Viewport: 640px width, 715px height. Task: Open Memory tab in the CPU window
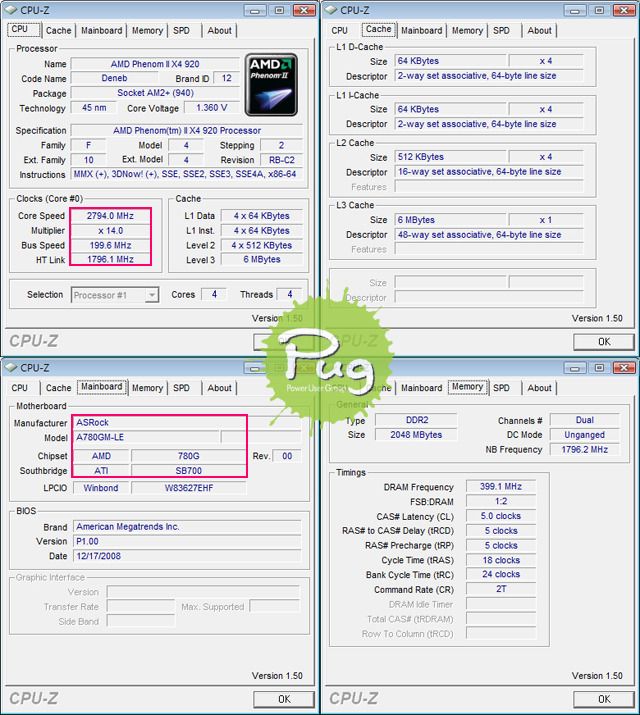pos(147,31)
